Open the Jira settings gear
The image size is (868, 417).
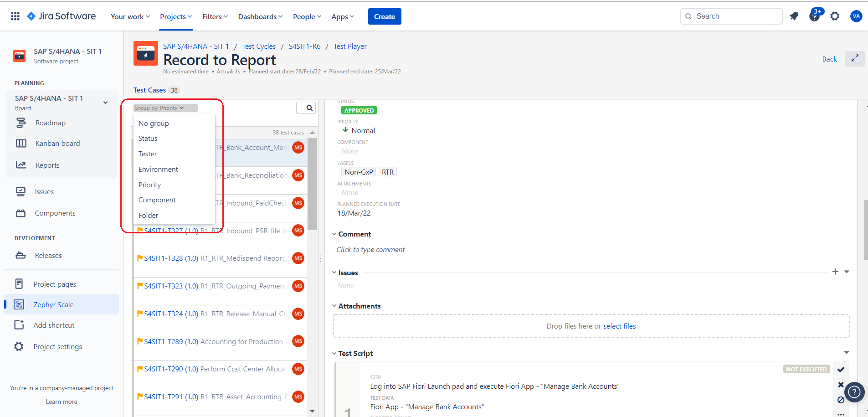point(835,16)
